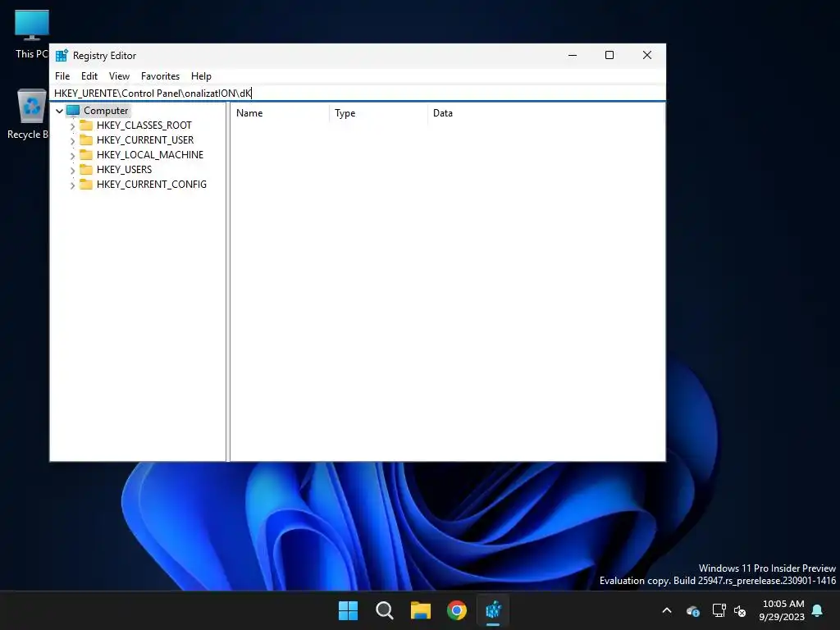Show hidden tray icons chevron
The image size is (840, 630).
coord(667,610)
